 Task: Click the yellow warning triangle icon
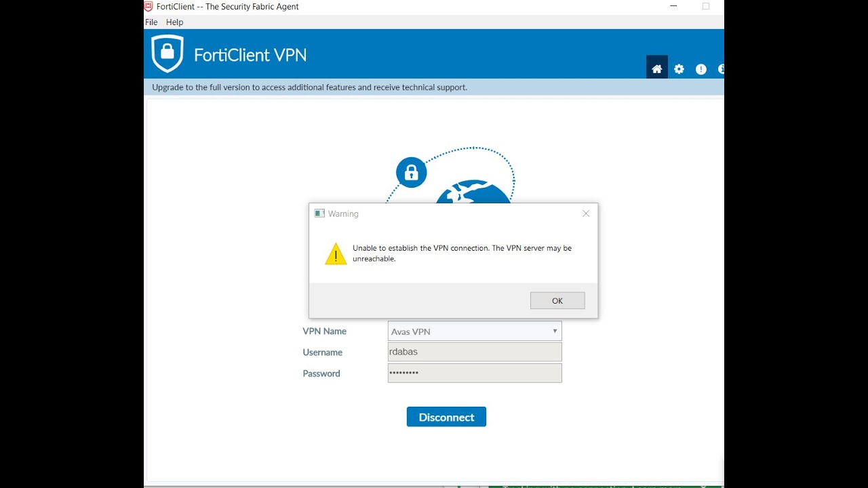coord(335,254)
